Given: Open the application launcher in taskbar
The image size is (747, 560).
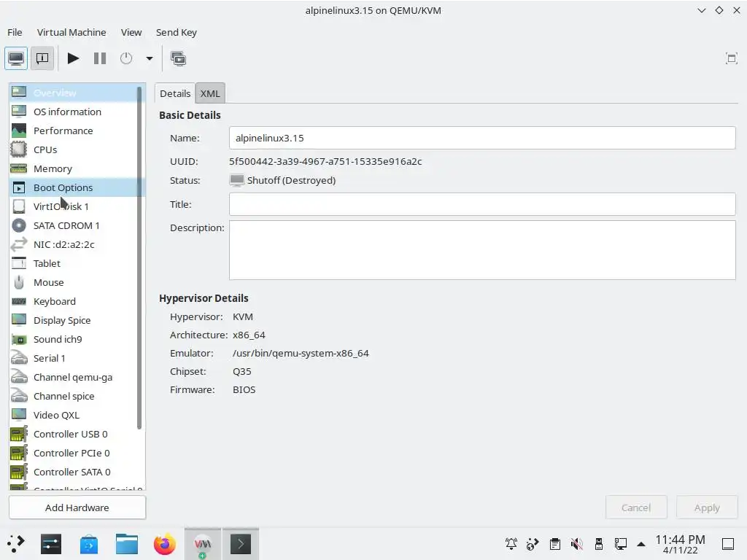Looking at the screenshot, I should [x=16, y=544].
